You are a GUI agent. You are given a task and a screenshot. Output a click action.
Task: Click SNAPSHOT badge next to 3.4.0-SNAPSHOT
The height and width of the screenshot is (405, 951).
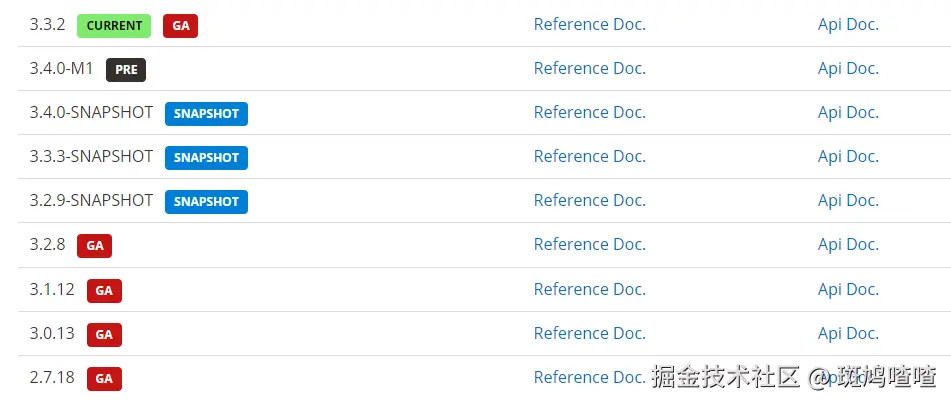[206, 114]
